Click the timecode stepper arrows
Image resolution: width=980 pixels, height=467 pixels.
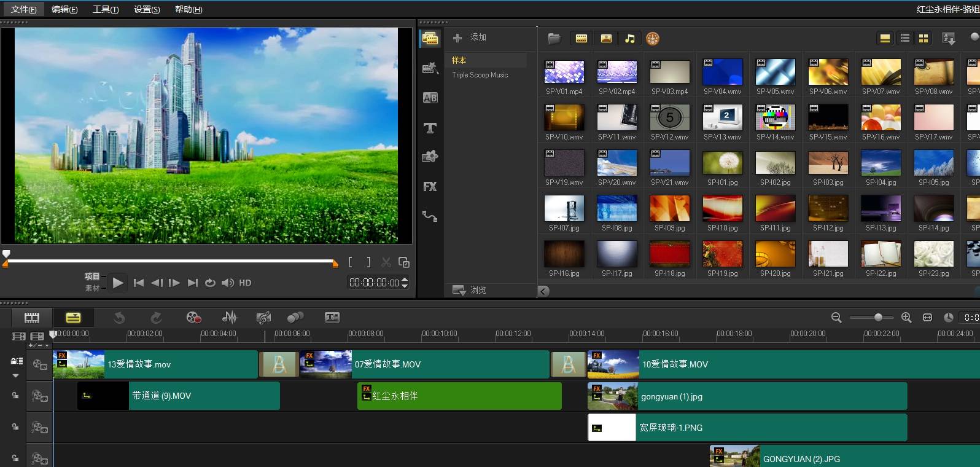405,283
